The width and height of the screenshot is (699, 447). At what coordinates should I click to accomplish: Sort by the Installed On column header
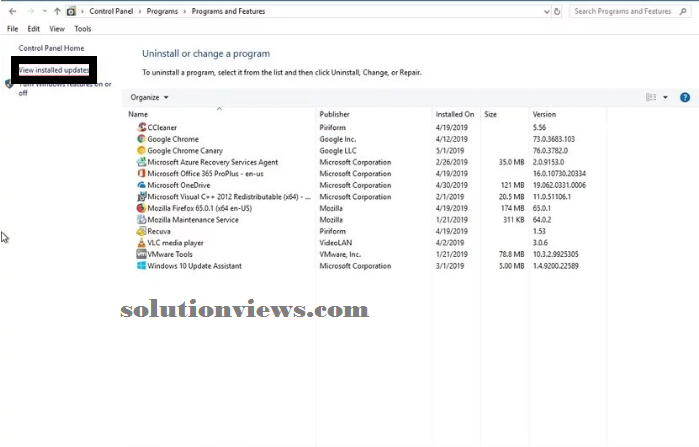(x=455, y=115)
